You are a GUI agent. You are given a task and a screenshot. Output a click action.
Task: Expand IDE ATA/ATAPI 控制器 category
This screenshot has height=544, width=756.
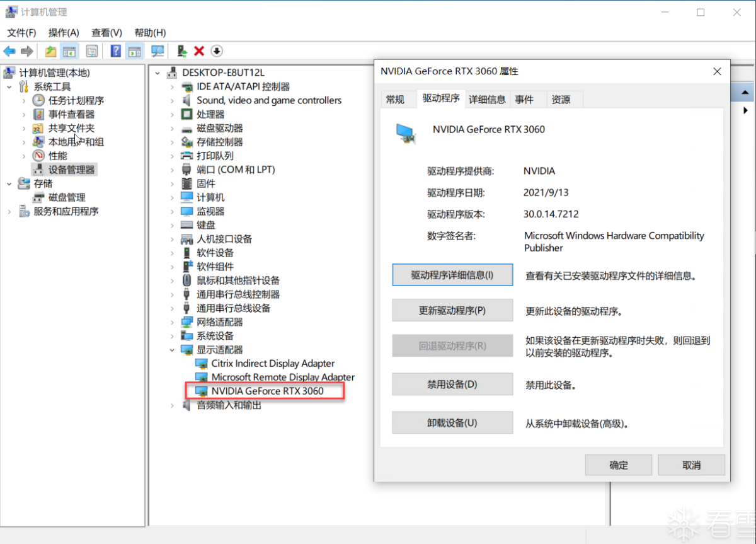[172, 87]
